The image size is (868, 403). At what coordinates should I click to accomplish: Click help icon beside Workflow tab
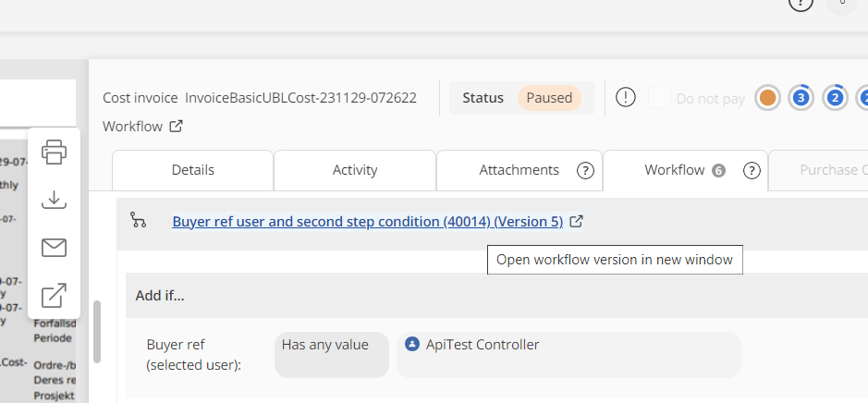tap(752, 170)
